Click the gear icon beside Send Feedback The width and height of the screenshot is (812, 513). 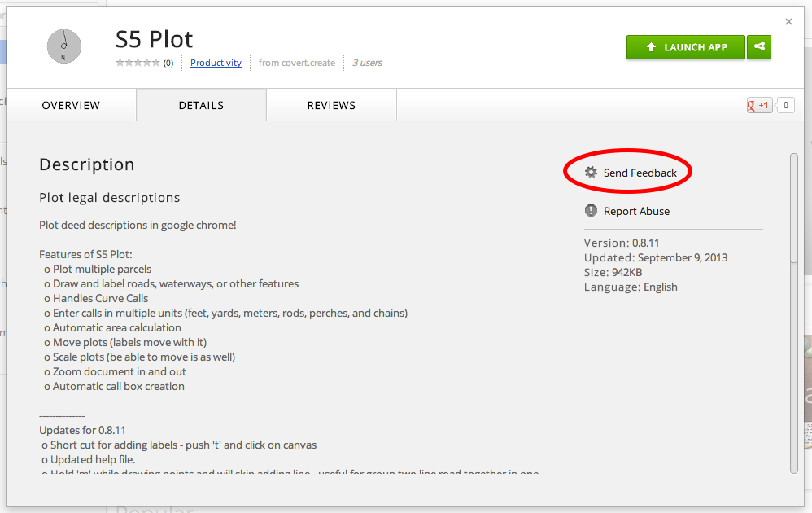592,173
